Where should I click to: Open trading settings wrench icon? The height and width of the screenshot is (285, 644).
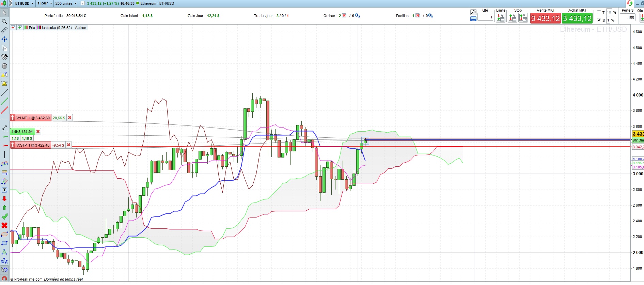[x=473, y=12]
